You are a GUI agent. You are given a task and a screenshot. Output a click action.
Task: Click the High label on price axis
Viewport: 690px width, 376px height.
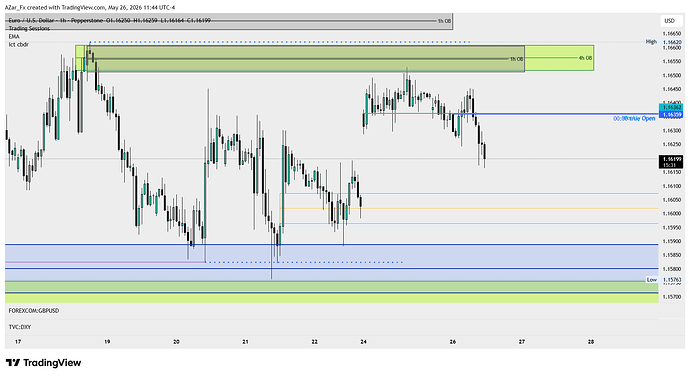(x=651, y=42)
